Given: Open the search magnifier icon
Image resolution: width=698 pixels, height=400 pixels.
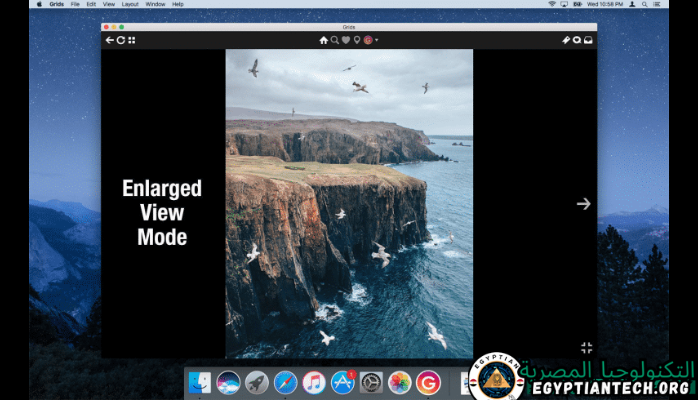Looking at the screenshot, I should [x=335, y=40].
